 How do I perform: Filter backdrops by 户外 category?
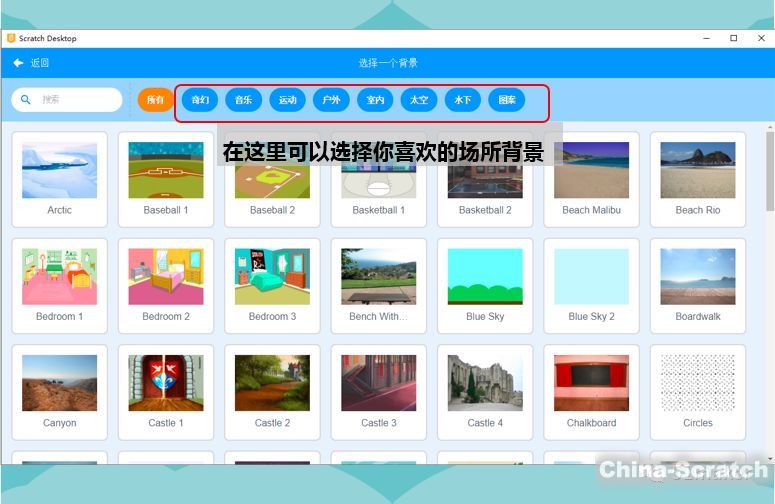[x=331, y=100]
